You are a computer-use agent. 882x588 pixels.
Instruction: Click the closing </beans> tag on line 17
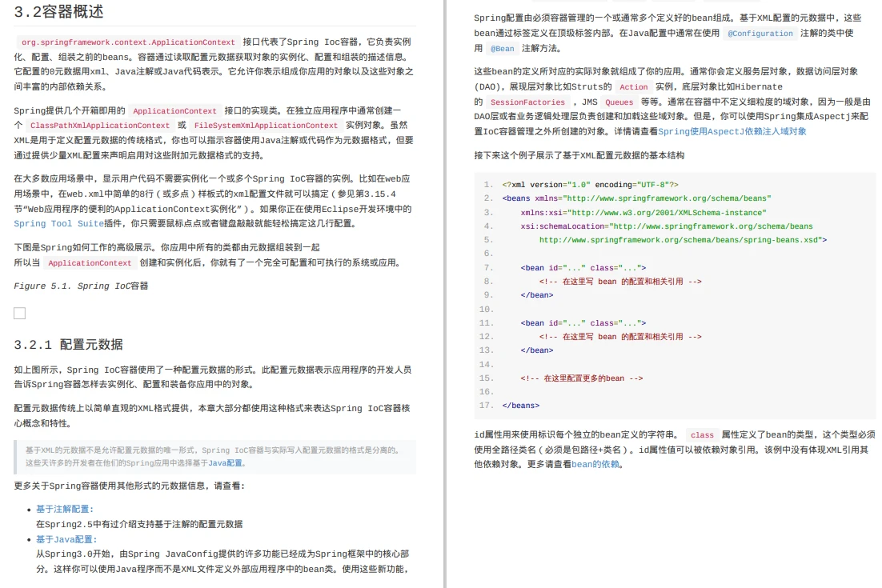521,406
